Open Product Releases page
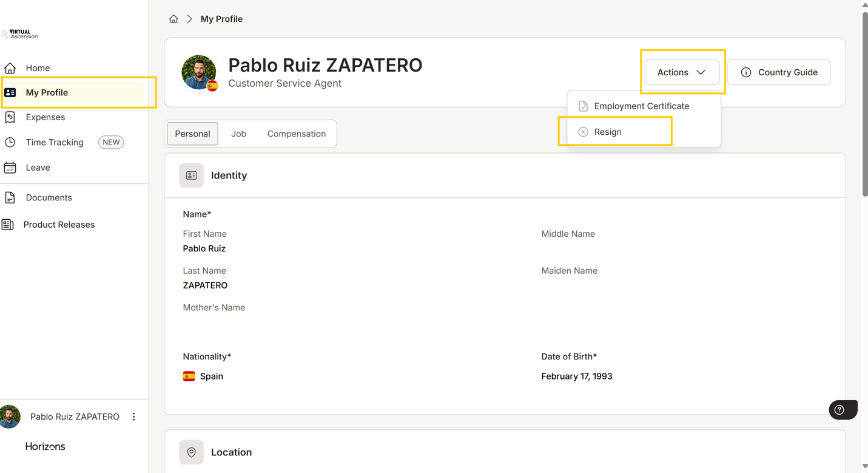This screenshot has height=473, width=868. pyautogui.click(x=59, y=225)
